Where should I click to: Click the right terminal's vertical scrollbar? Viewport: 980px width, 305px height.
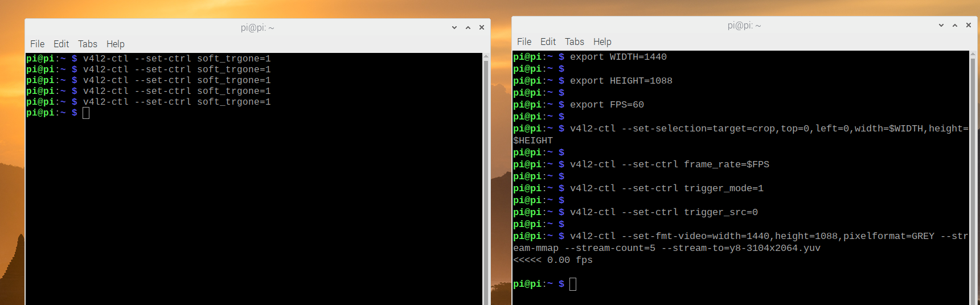[x=973, y=171]
